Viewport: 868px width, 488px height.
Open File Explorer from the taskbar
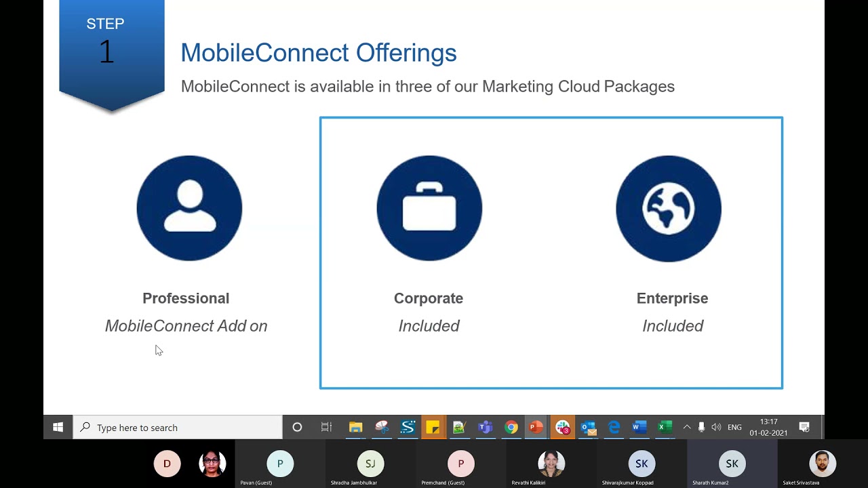click(x=355, y=427)
